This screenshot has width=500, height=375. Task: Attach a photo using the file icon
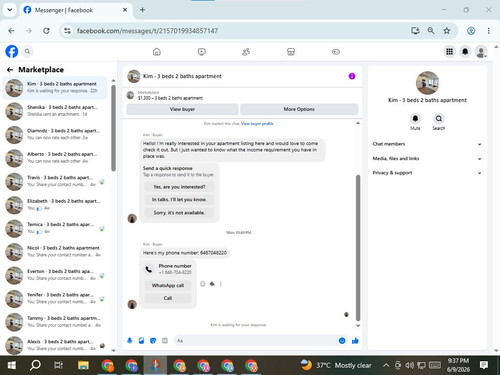141,341
